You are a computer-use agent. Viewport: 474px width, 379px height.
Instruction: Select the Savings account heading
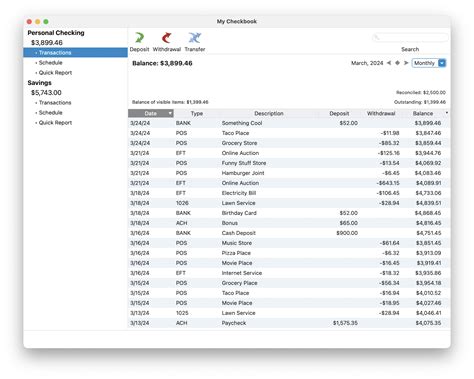39,83
